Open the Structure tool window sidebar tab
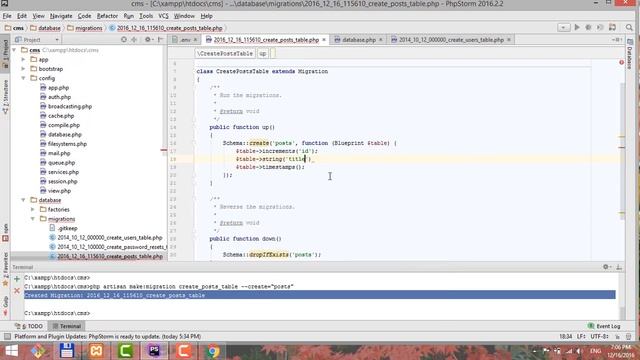Screen dimensions: 640x360 (5, 97)
